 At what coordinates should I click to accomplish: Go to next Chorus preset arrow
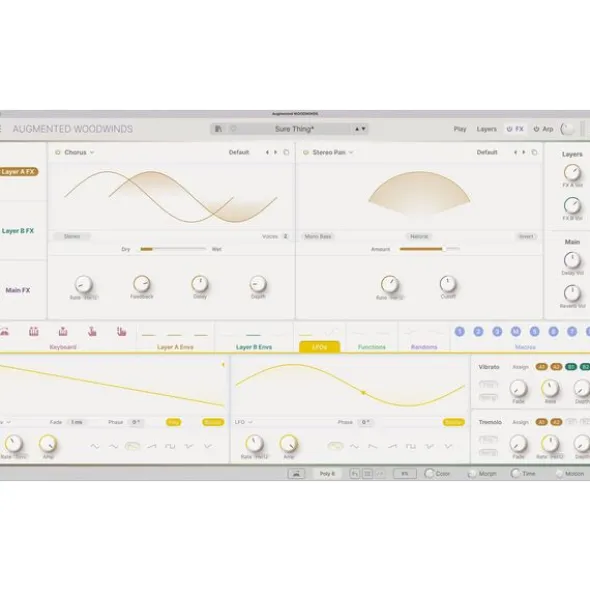(x=276, y=152)
